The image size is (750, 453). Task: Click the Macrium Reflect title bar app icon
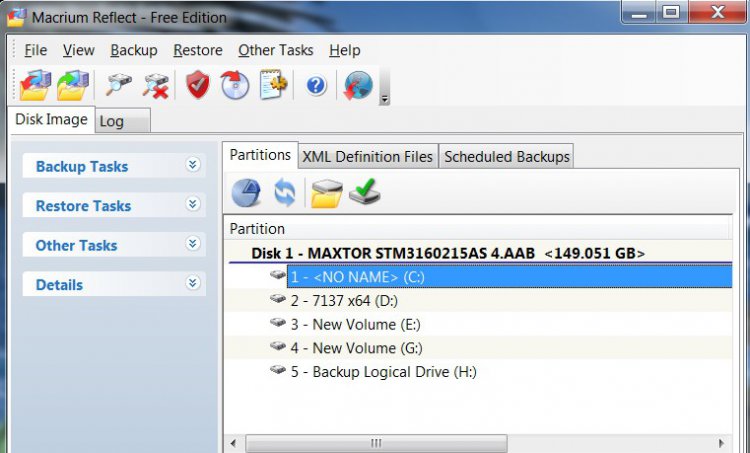pyautogui.click(x=17, y=18)
